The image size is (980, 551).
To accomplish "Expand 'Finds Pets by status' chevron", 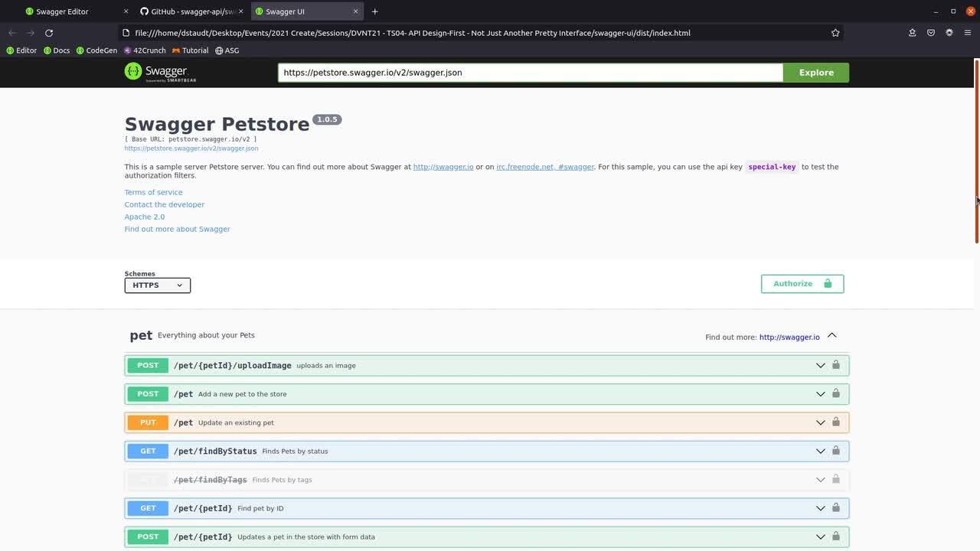I will point(820,452).
